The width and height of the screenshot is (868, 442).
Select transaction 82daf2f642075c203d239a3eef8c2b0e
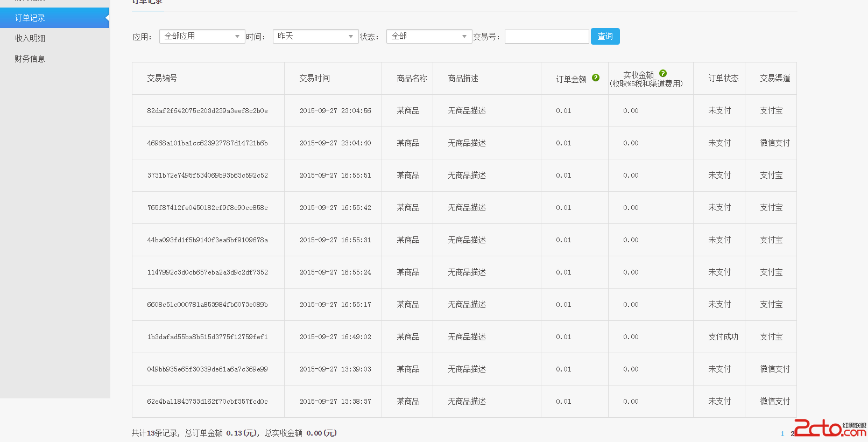click(x=207, y=111)
